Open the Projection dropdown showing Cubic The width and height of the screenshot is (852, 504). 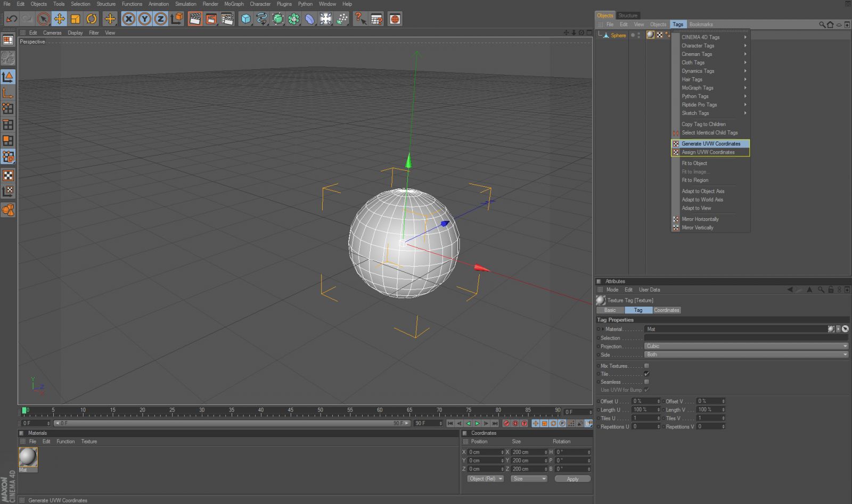(745, 346)
